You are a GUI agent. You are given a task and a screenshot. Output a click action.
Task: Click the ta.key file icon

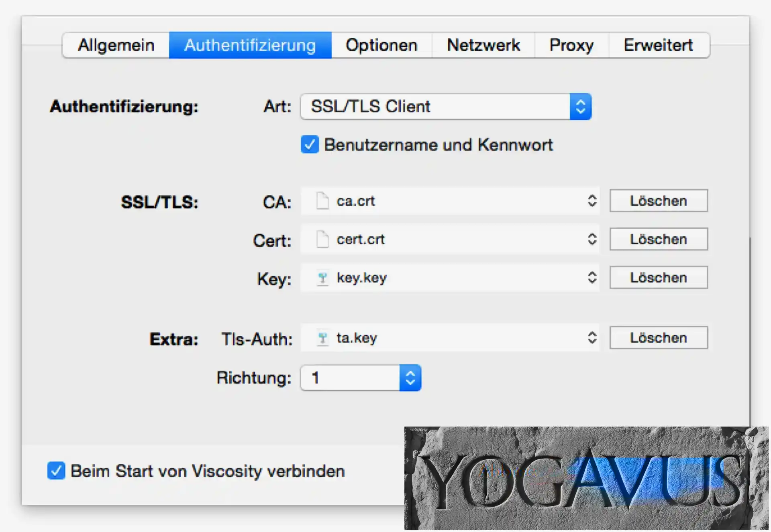pos(322,338)
